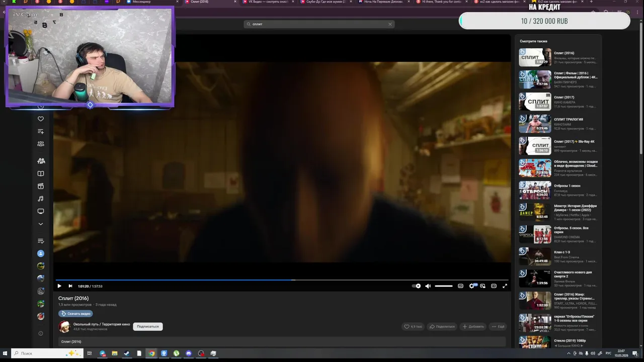This screenshot has height=362, width=644.
Task: Open the channel avatar with Santa hat
Action: [x=64, y=327]
